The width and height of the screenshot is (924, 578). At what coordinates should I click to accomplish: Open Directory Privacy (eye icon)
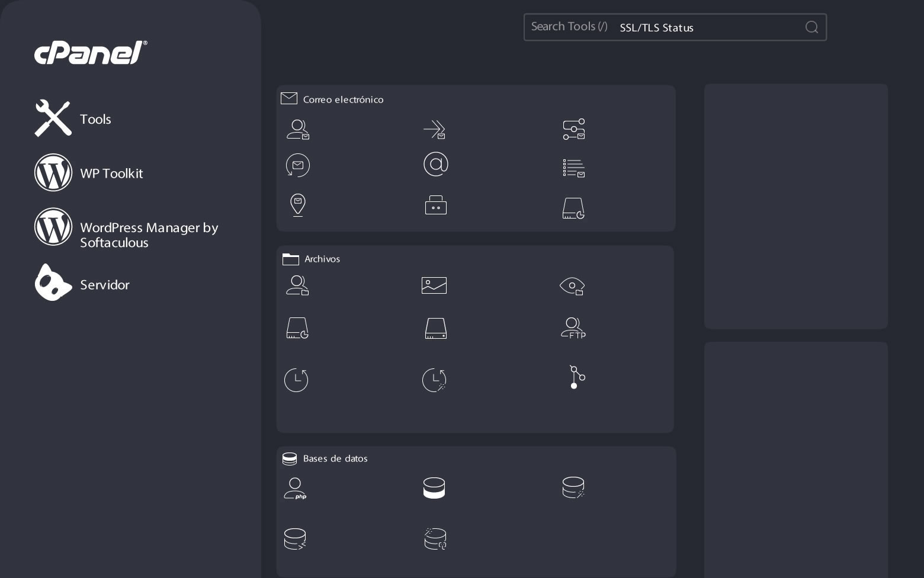[572, 286]
